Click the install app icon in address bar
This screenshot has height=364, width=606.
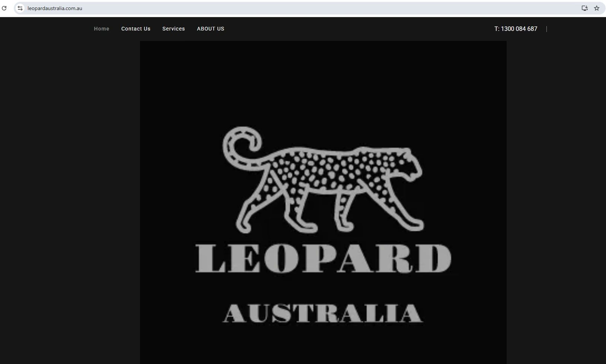[584, 8]
